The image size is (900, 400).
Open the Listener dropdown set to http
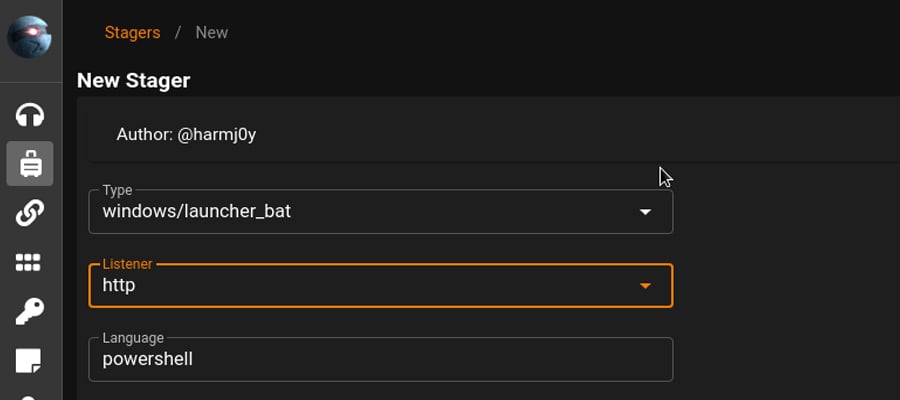(x=381, y=285)
